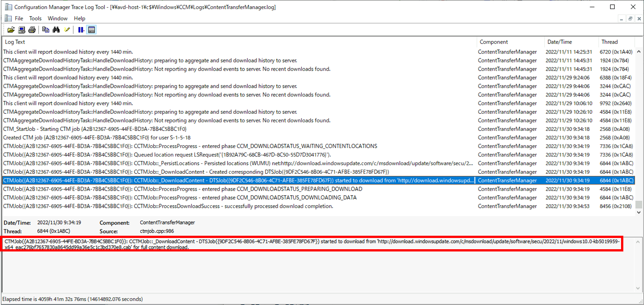
Task: Restore the inner log document window
Action: coord(630,18)
